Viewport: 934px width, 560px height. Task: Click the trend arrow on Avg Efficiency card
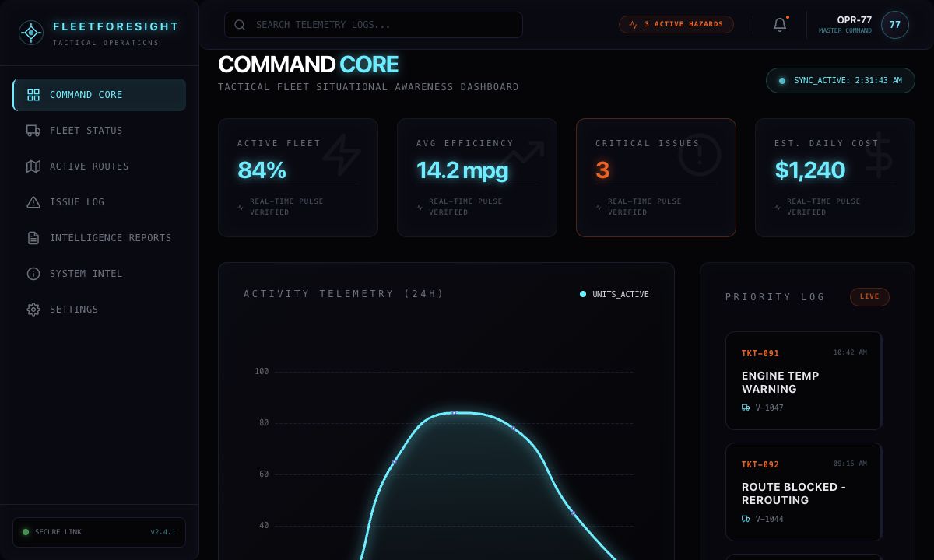[x=521, y=155]
